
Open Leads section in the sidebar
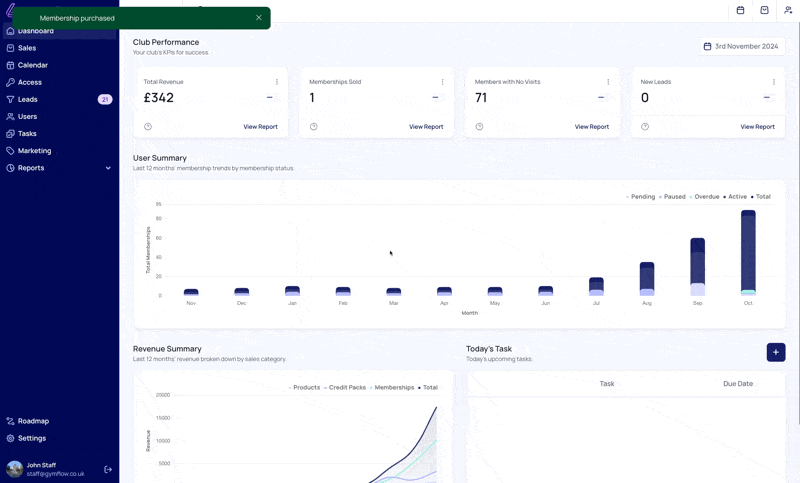tap(28, 99)
